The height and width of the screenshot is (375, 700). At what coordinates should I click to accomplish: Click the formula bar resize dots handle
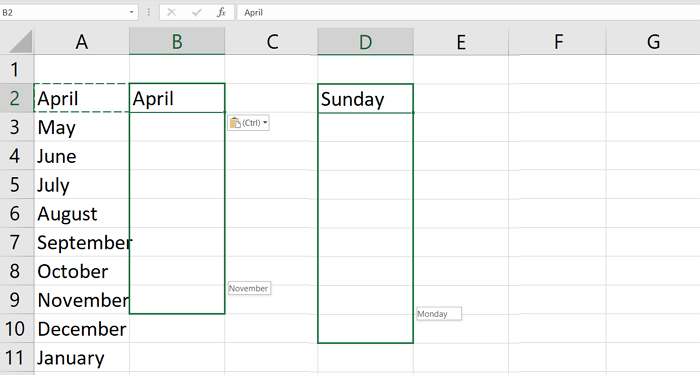(149, 12)
